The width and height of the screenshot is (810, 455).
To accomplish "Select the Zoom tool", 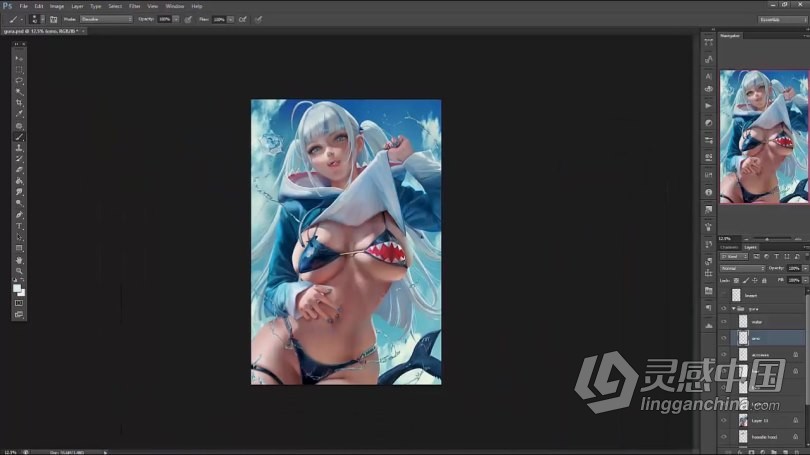I will pos(19,271).
